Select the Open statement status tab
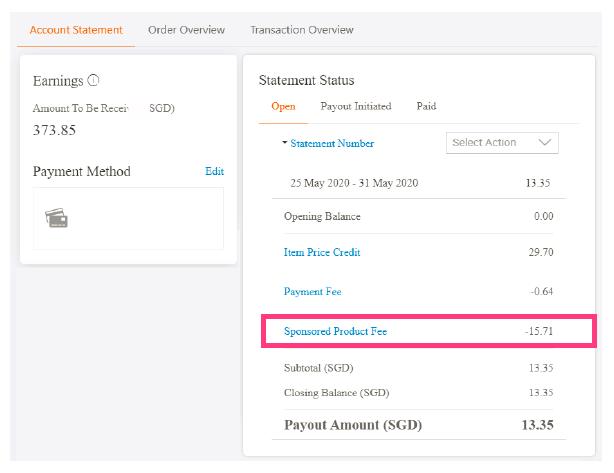This screenshot has width=614, height=473. point(283,106)
